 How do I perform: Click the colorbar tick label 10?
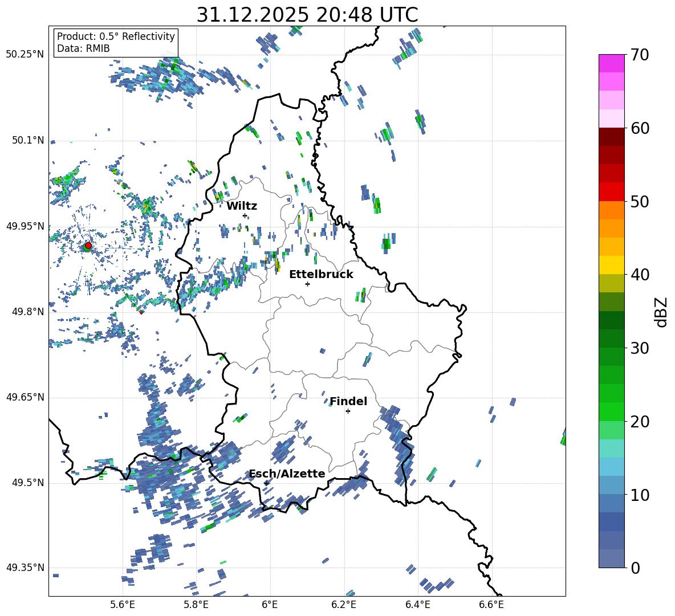click(640, 495)
